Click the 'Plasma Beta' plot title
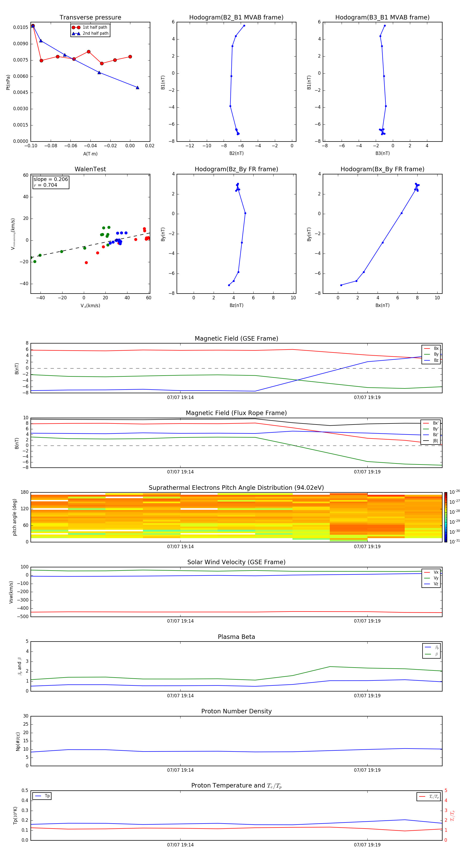 (236, 637)
